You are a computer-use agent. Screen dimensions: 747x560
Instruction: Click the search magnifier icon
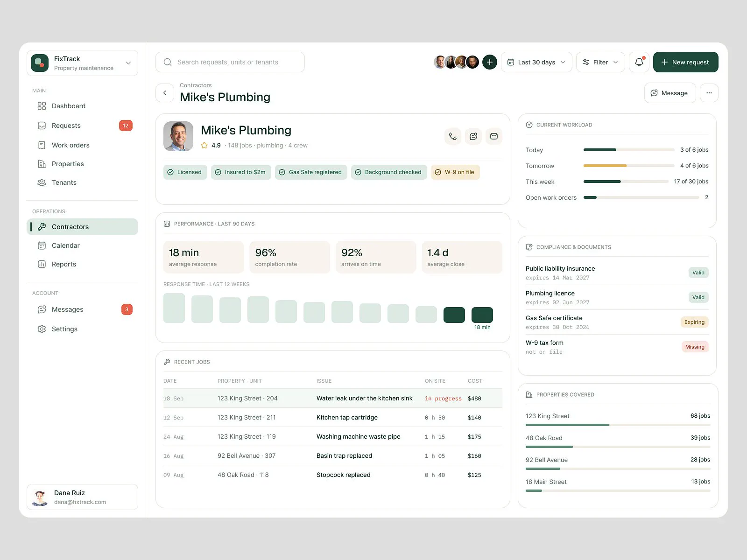click(x=168, y=62)
